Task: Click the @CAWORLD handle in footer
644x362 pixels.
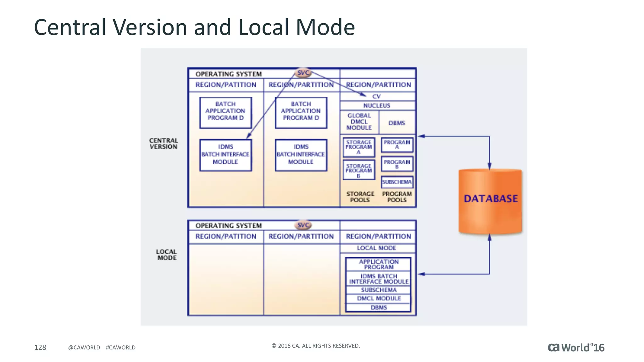Action: click(84, 348)
